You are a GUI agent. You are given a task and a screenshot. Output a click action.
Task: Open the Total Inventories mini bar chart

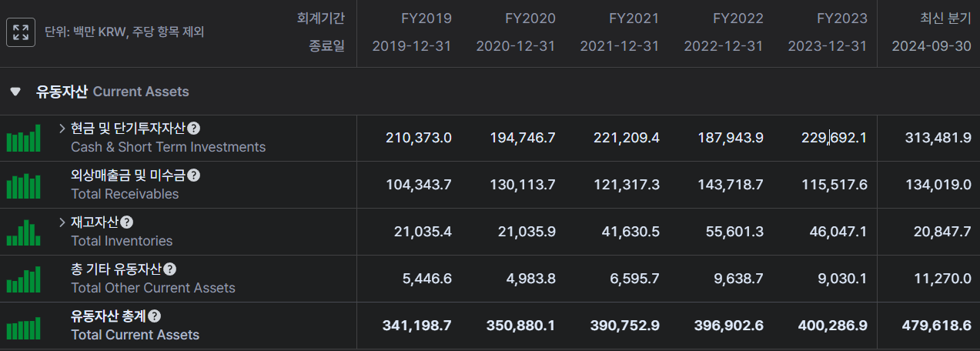click(x=23, y=232)
